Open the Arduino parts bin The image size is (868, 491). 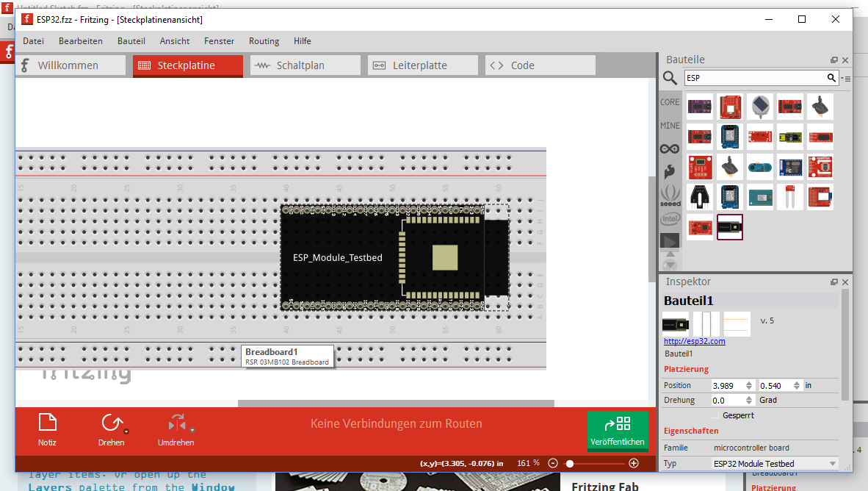[x=670, y=148]
